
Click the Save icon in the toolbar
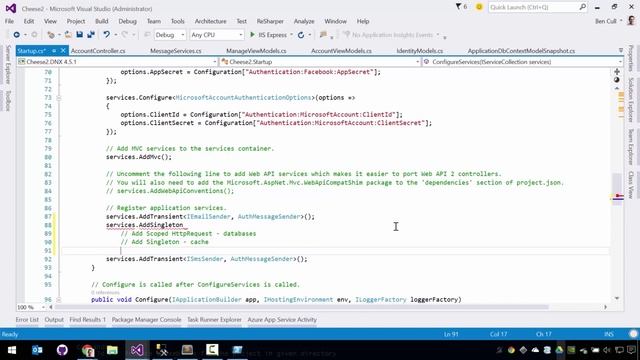click(x=80, y=35)
